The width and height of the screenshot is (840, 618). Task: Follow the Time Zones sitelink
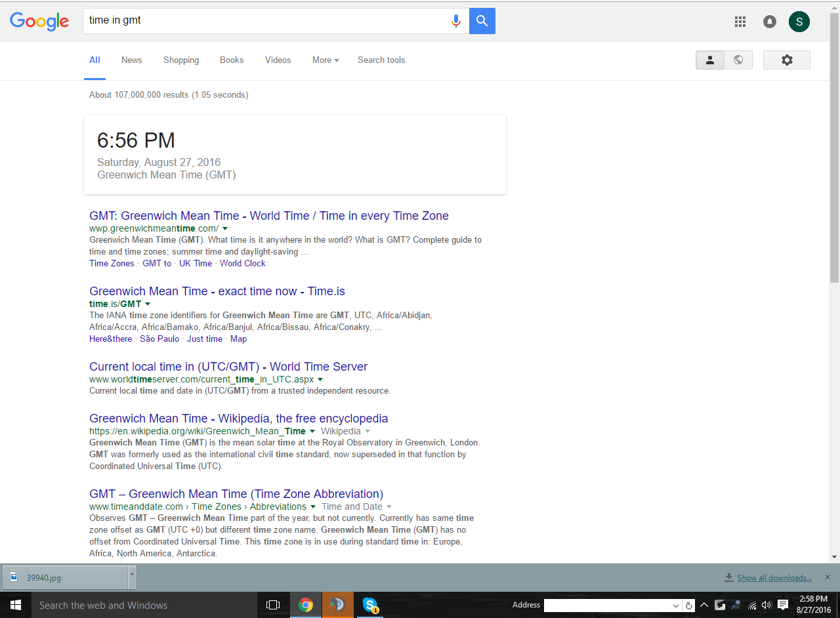(112, 263)
